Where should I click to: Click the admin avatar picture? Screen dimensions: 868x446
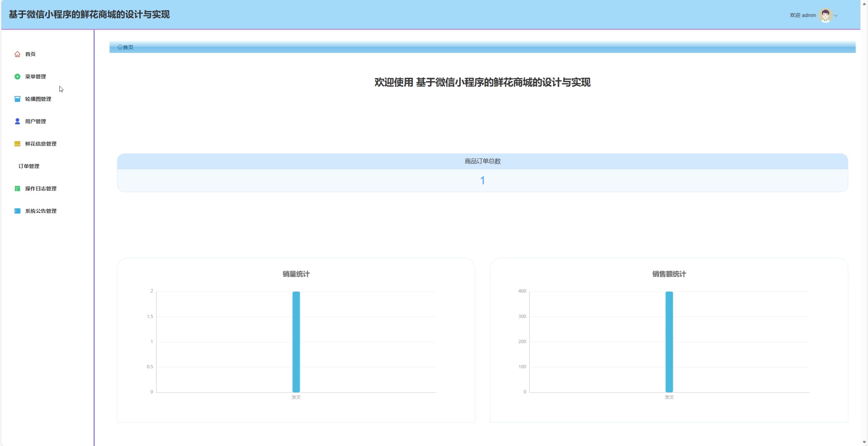825,15
